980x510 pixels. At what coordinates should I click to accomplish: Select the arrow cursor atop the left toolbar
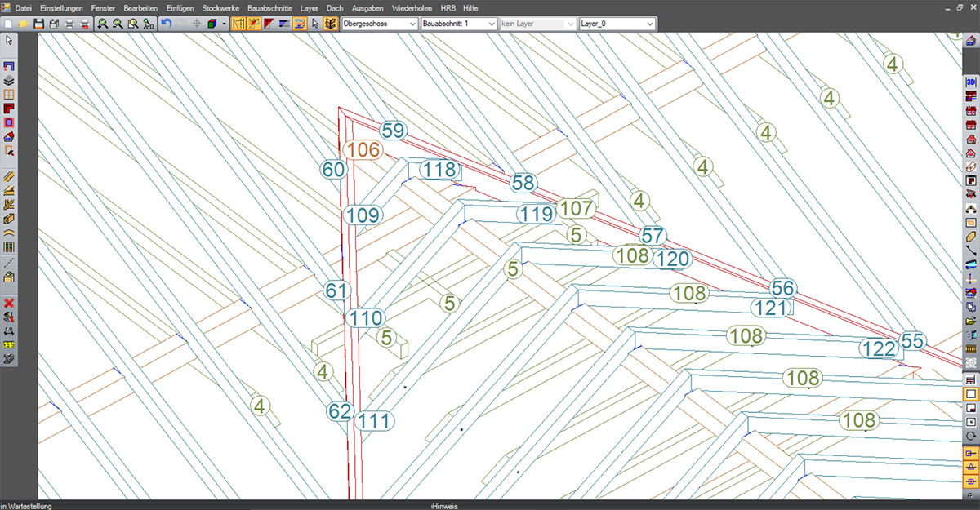(x=9, y=40)
